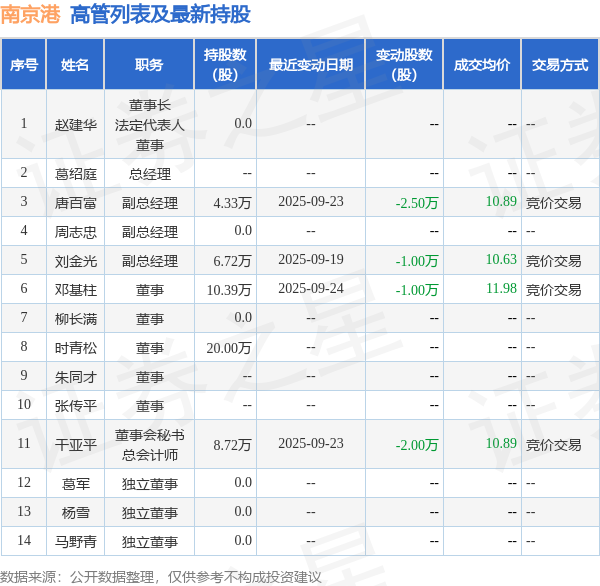Click 唐百富's average price 10.89
The width and height of the screenshot is (600, 586).
pyautogui.click(x=501, y=202)
